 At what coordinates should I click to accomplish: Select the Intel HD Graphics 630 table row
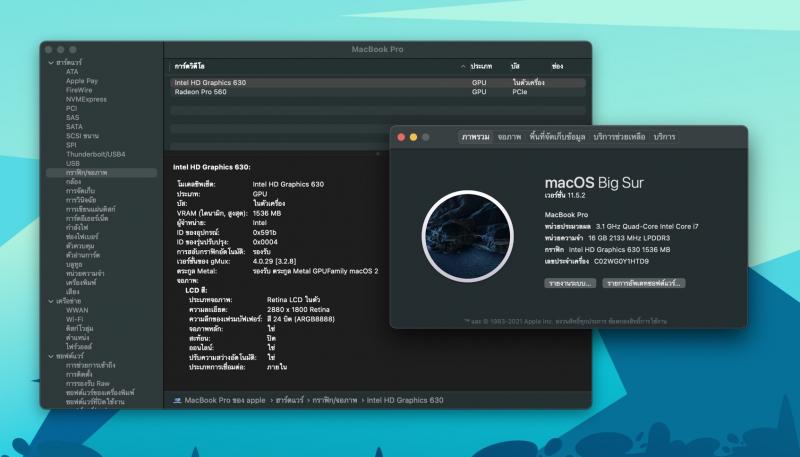pyautogui.click(x=378, y=83)
